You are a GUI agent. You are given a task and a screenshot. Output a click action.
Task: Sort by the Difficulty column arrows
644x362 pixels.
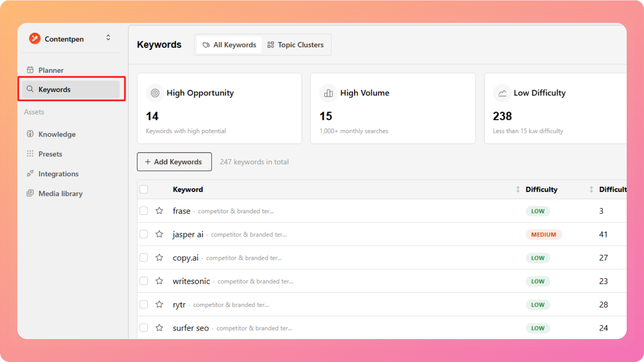(x=591, y=189)
